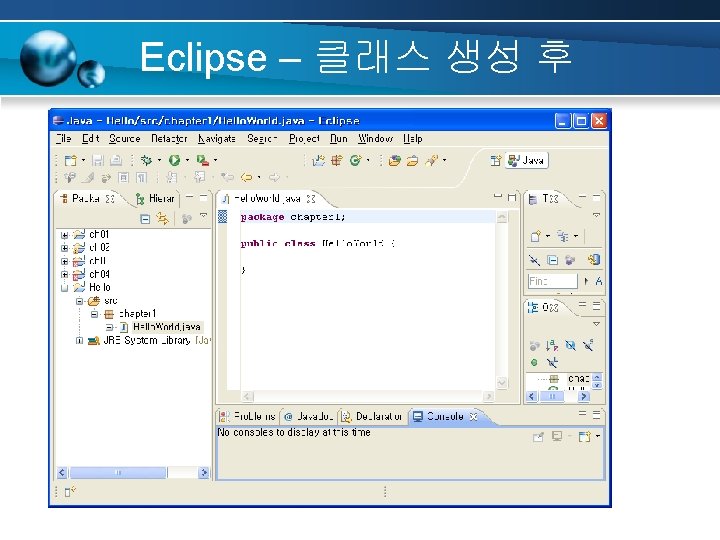Click the New Task icon in Tasks view
Image resolution: width=720 pixels, height=540 pixels.
point(536,236)
